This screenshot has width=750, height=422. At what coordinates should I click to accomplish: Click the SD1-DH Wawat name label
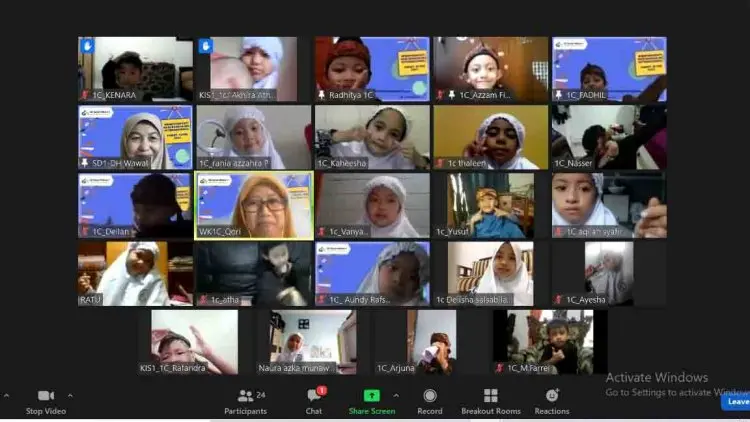(120, 163)
